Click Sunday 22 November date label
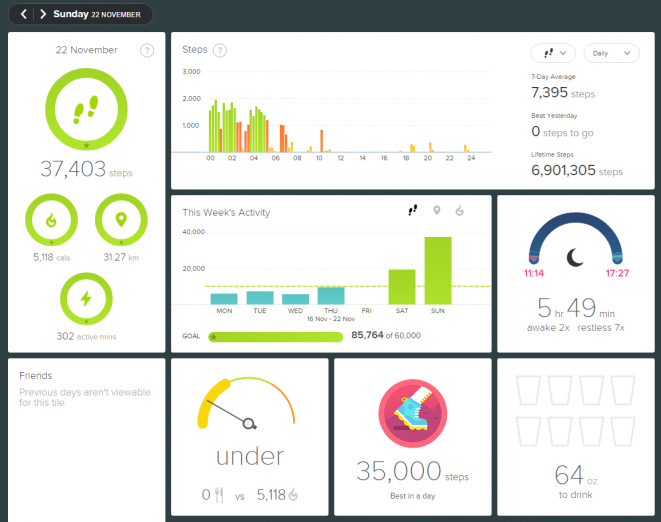Screen dimensions: 661x522 [x=97, y=14]
